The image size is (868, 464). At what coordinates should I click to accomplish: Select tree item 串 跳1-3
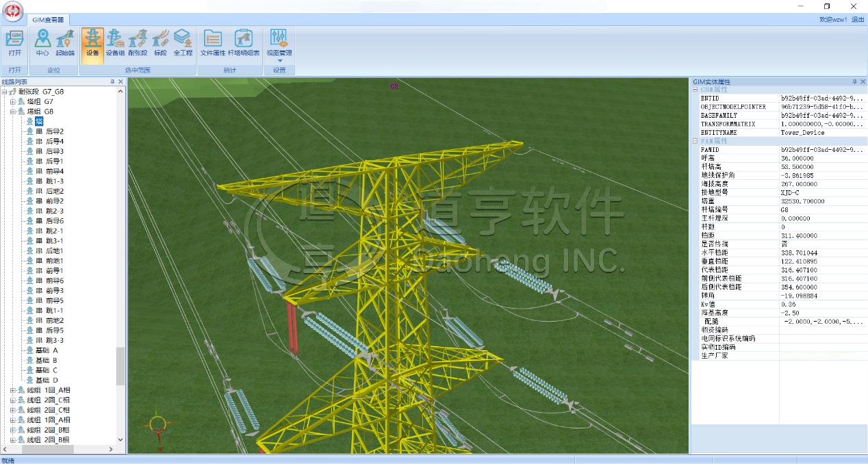[x=49, y=181]
